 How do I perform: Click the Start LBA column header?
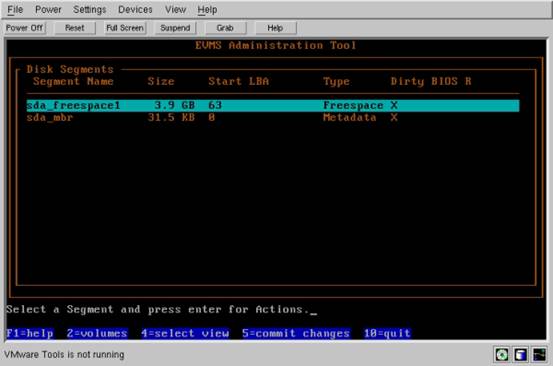tap(238, 81)
